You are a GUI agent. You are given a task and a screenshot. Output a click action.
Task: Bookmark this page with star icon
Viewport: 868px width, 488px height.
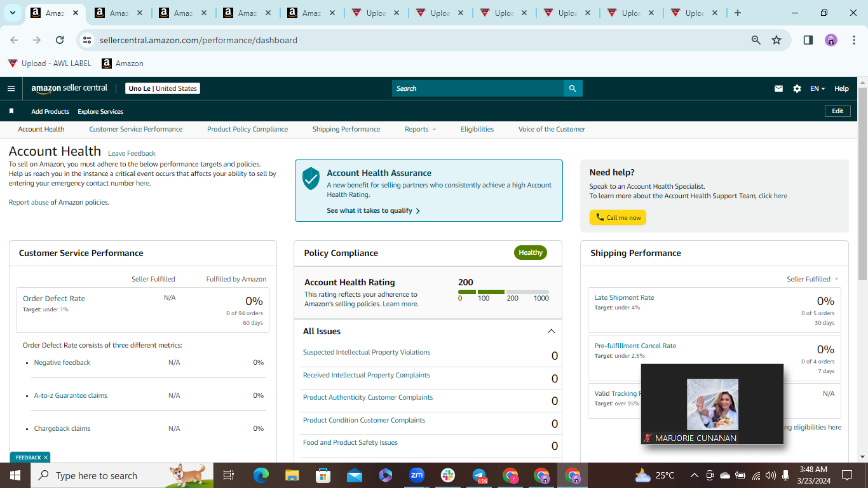(776, 40)
